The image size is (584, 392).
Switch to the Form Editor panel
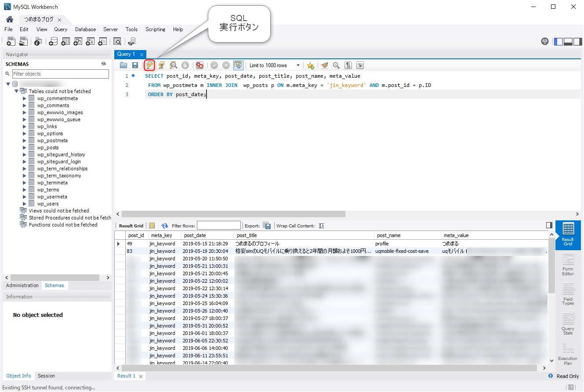(568, 264)
